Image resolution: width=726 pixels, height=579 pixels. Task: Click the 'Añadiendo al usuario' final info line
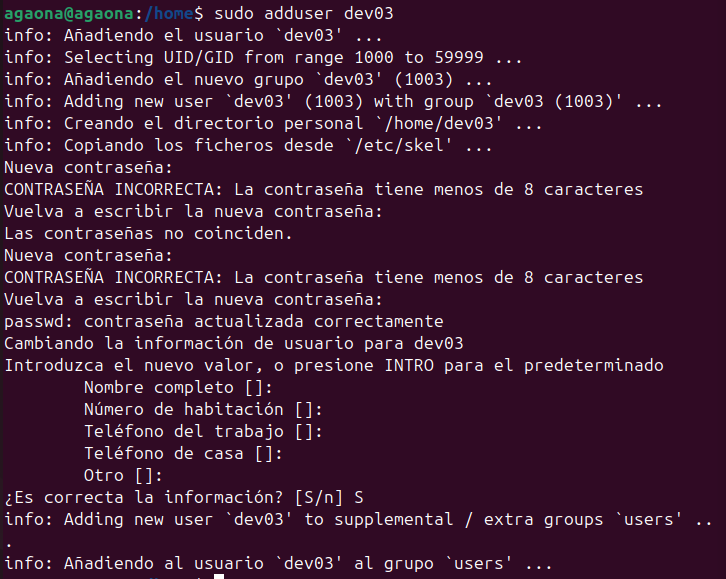[278, 563]
